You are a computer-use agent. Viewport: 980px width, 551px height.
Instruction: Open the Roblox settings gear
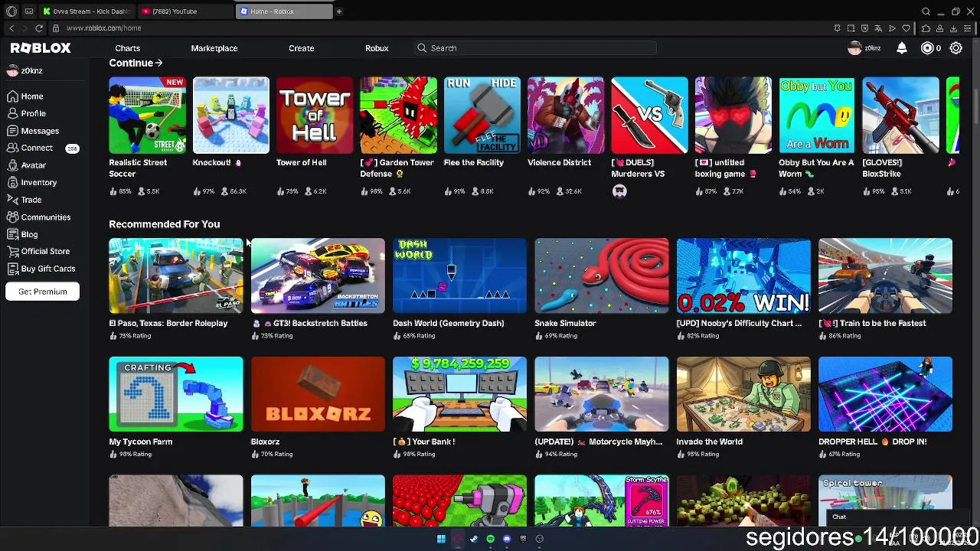[956, 48]
